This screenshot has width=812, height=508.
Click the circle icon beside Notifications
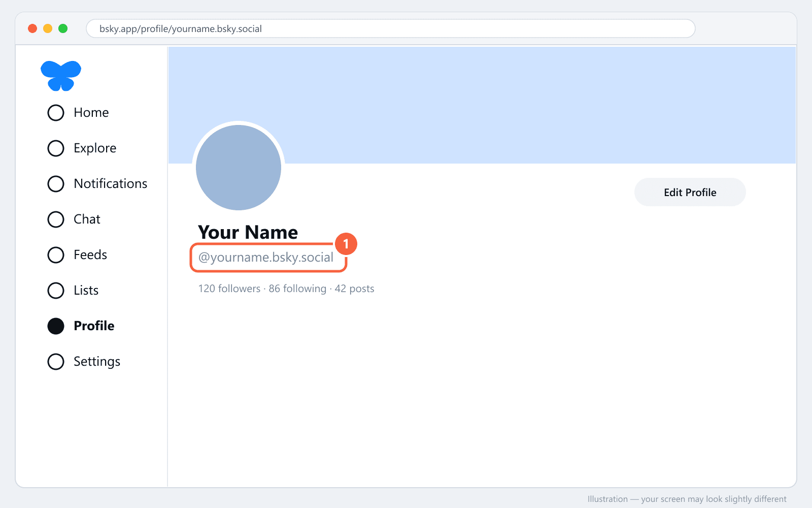56,184
